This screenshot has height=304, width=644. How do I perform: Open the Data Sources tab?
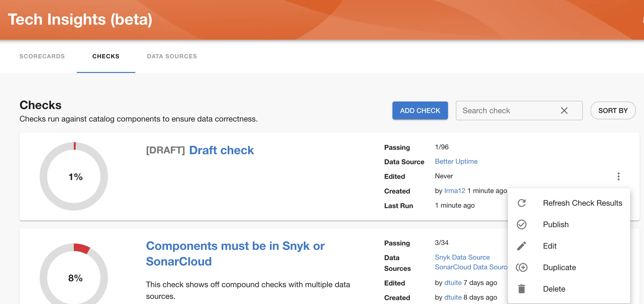pos(172,56)
